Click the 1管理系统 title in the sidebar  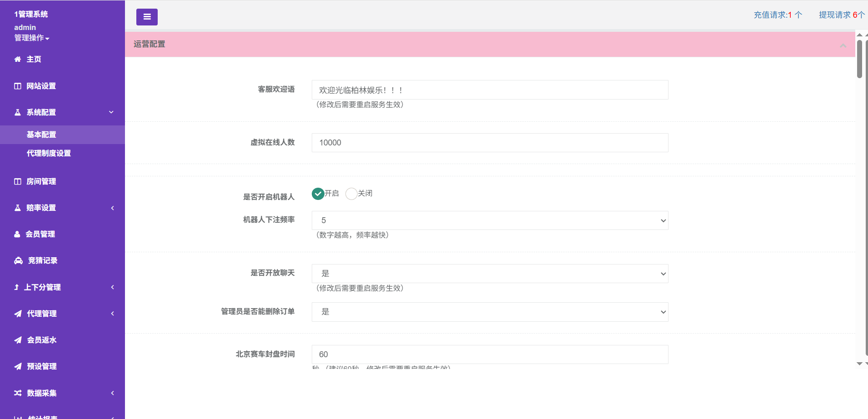pyautogui.click(x=31, y=14)
